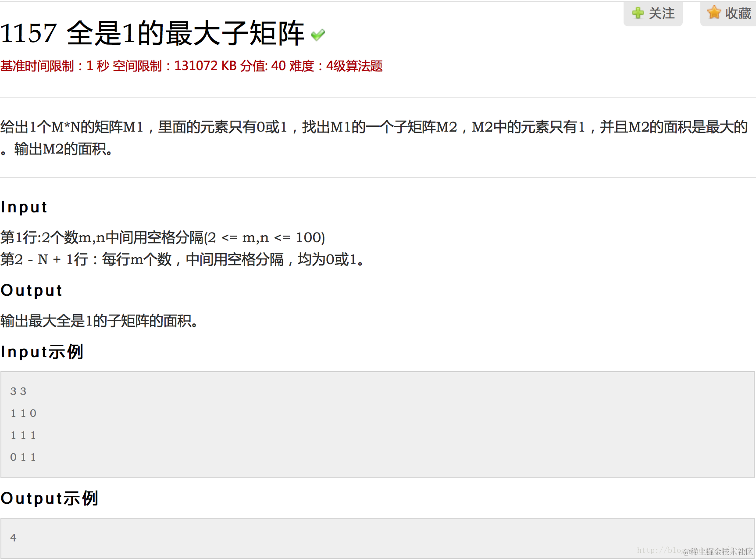Click the Input heading
Image resolution: width=756 pixels, height=559 pixels.
(x=24, y=207)
